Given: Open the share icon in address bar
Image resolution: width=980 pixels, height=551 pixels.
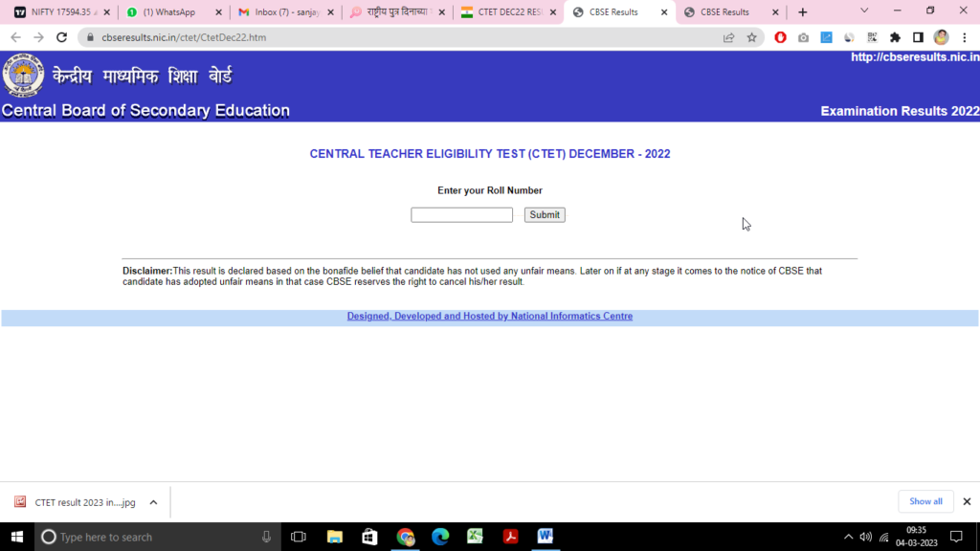Looking at the screenshot, I should coord(728,37).
